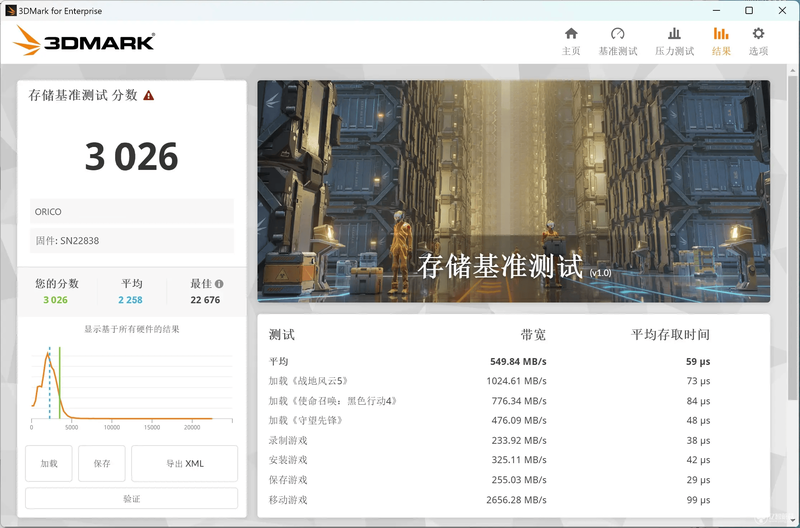This screenshot has height=528, width=800.
Task: Click the 加载《守望先锋》 row
Action: (489, 420)
